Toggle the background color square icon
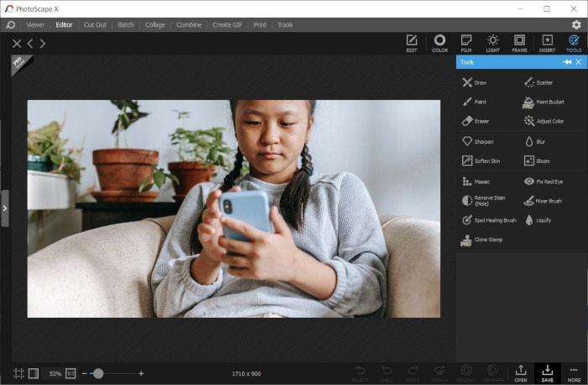The image size is (588, 385). click(34, 373)
